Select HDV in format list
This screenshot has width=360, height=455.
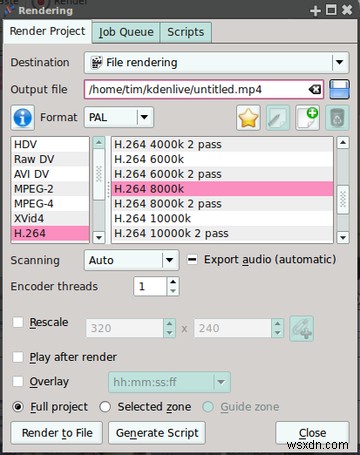[50, 144]
